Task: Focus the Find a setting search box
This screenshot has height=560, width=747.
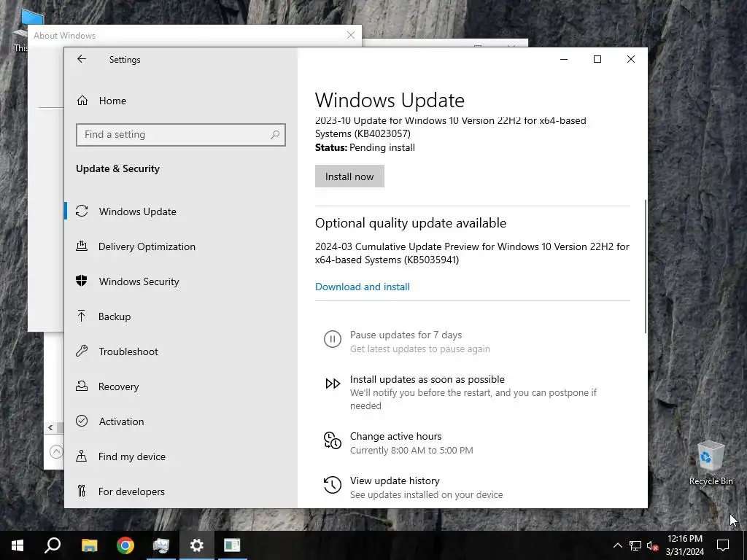Action: point(181,135)
